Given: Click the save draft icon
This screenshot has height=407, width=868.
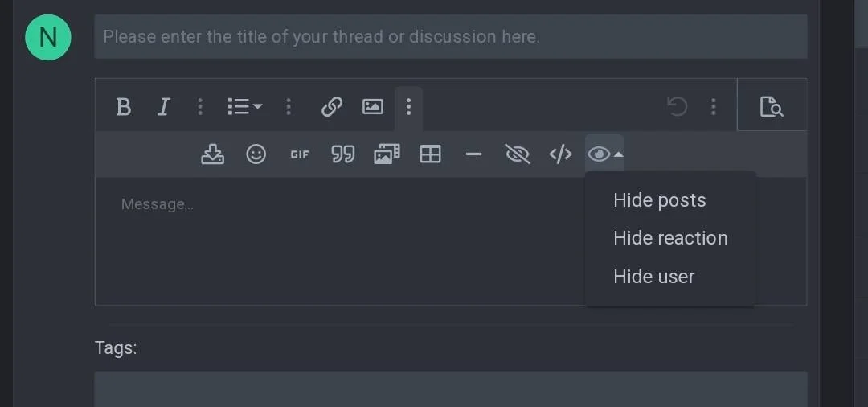Looking at the screenshot, I should 212,154.
